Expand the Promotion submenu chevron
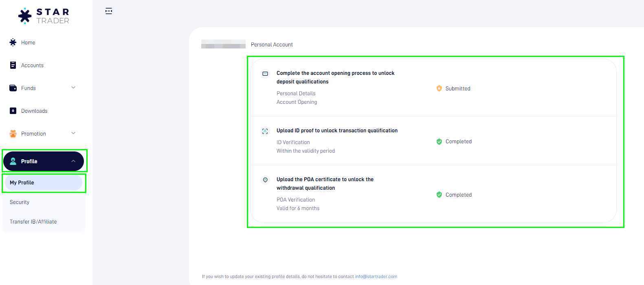Viewport: 644px width, 285px height. click(x=73, y=133)
